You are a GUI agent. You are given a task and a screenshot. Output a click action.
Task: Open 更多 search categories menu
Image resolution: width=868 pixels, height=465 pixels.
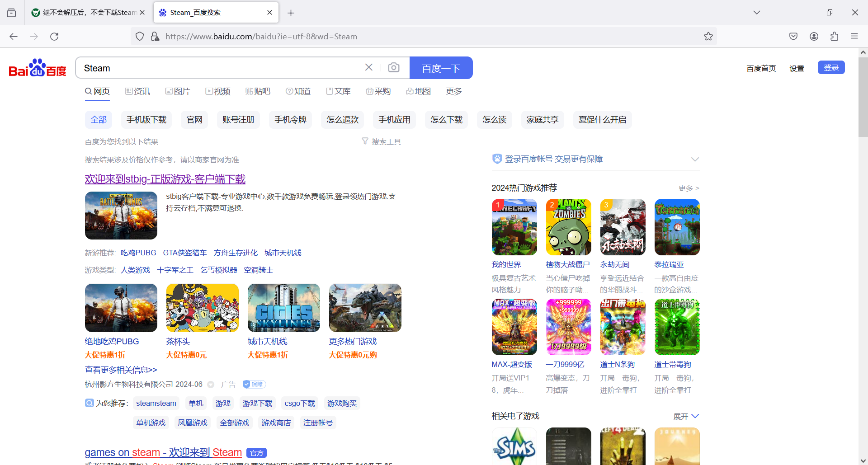454,91
